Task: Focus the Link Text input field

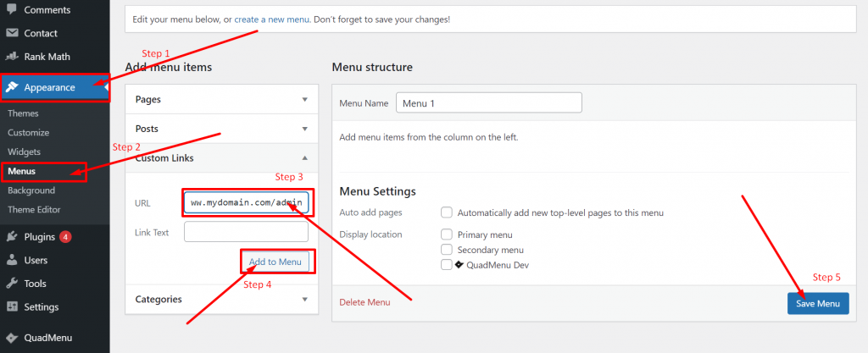Action: (x=246, y=232)
